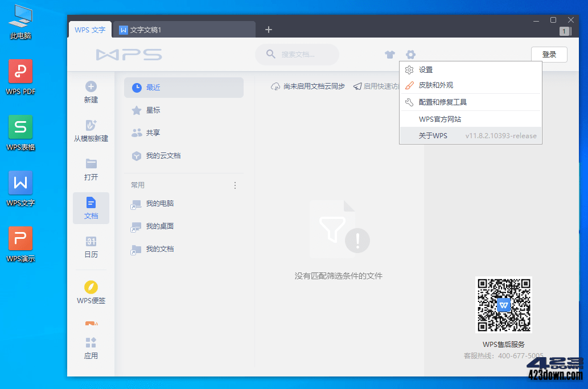Launch WPS PDF from the desktop
The height and width of the screenshot is (389, 588).
coord(20,77)
